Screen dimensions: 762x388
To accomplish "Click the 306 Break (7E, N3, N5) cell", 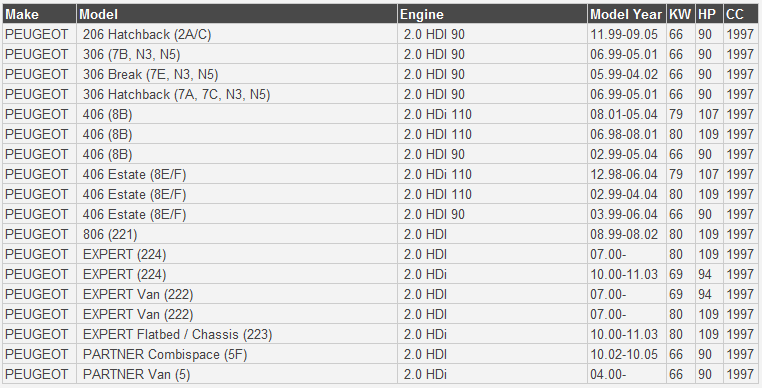I will coord(237,74).
